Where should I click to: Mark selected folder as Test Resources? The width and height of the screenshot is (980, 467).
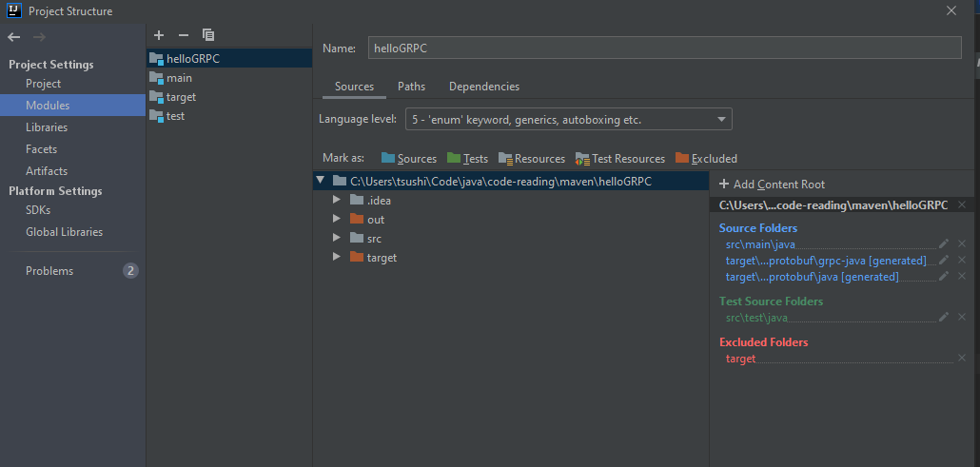pos(620,158)
